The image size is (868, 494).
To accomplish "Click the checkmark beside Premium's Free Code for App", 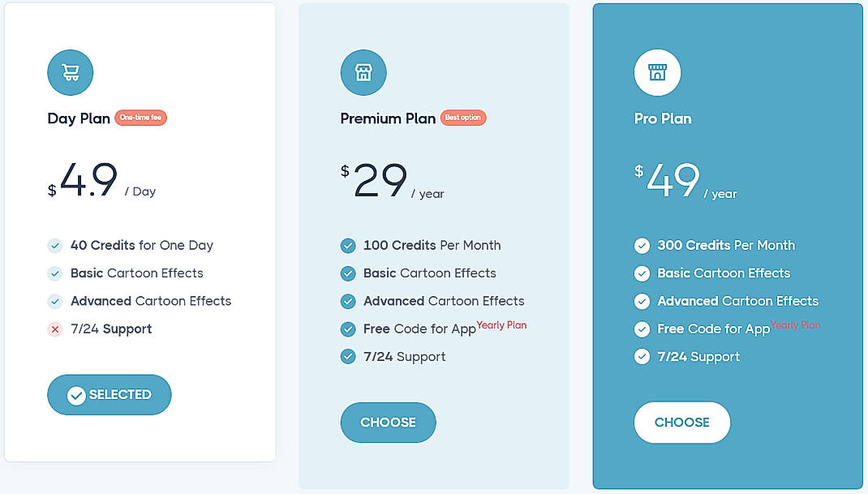I will (348, 329).
